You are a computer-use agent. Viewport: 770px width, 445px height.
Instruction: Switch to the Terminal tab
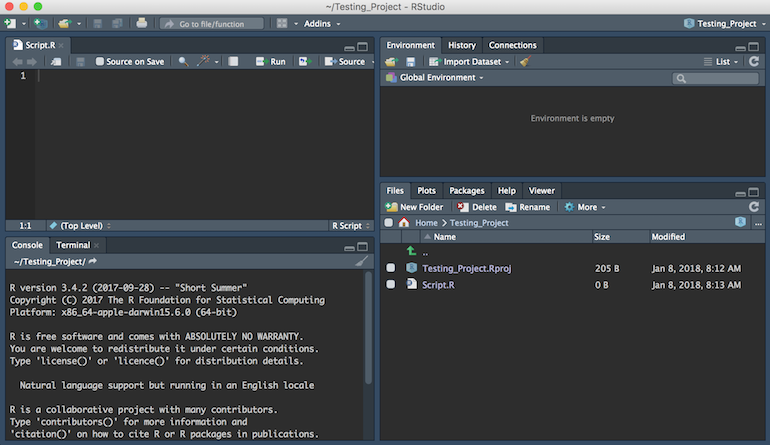73,245
